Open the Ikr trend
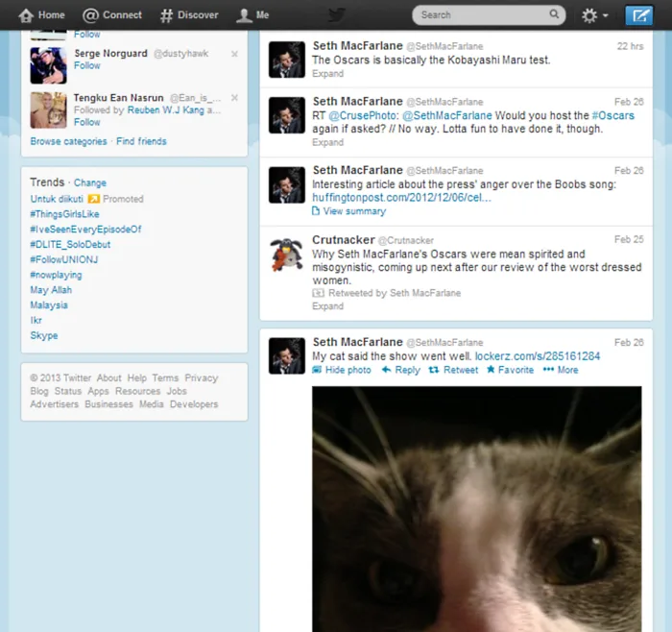The width and height of the screenshot is (672, 632). (x=36, y=320)
